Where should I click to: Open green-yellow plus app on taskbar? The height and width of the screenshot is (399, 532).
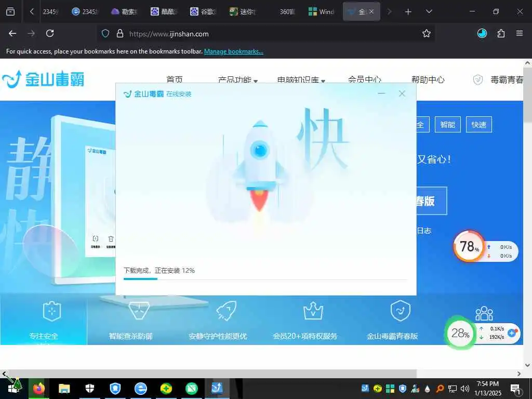166,389
